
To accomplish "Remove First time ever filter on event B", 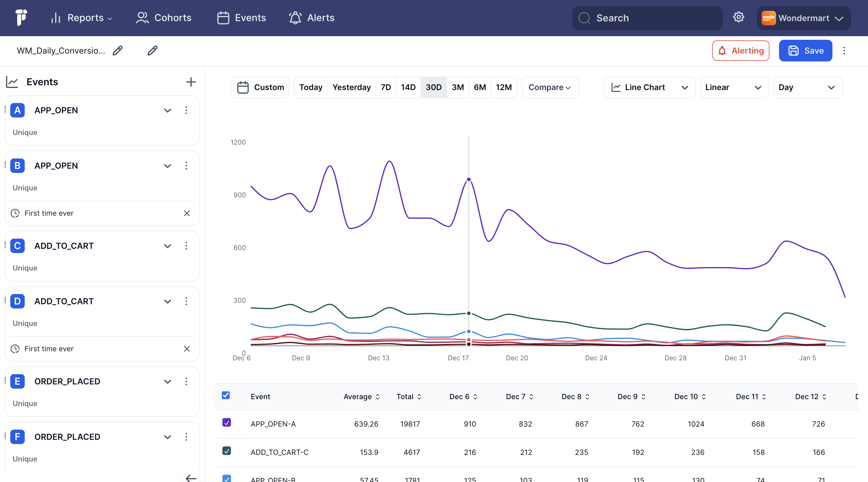I will point(187,213).
